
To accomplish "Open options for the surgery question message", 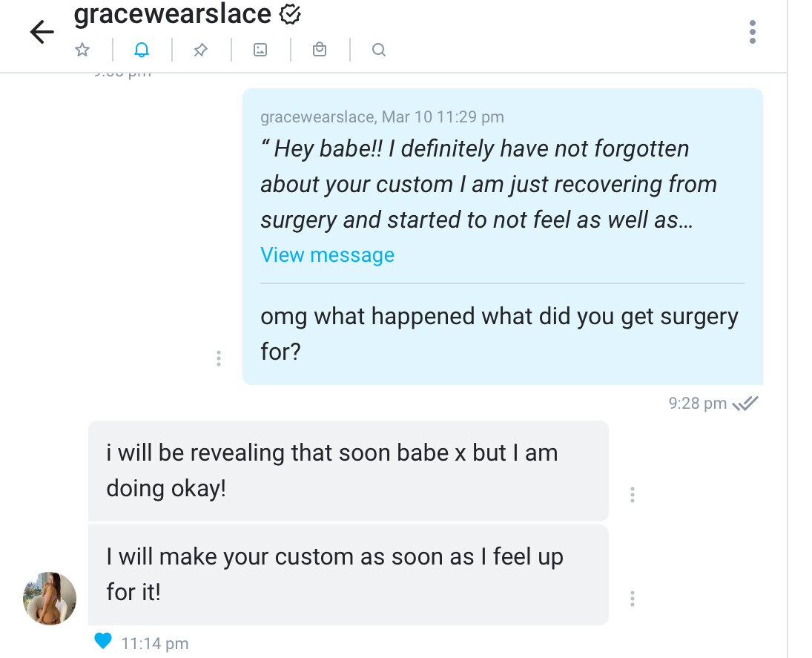I will pos(219,358).
